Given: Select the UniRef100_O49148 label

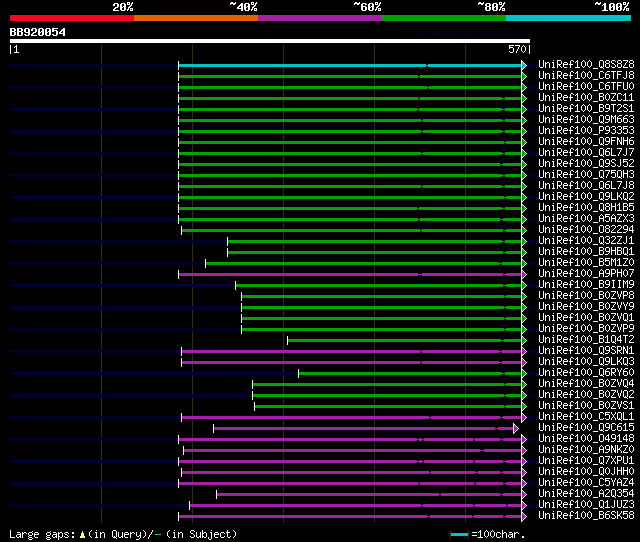Looking at the screenshot, I should tap(586, 439).
